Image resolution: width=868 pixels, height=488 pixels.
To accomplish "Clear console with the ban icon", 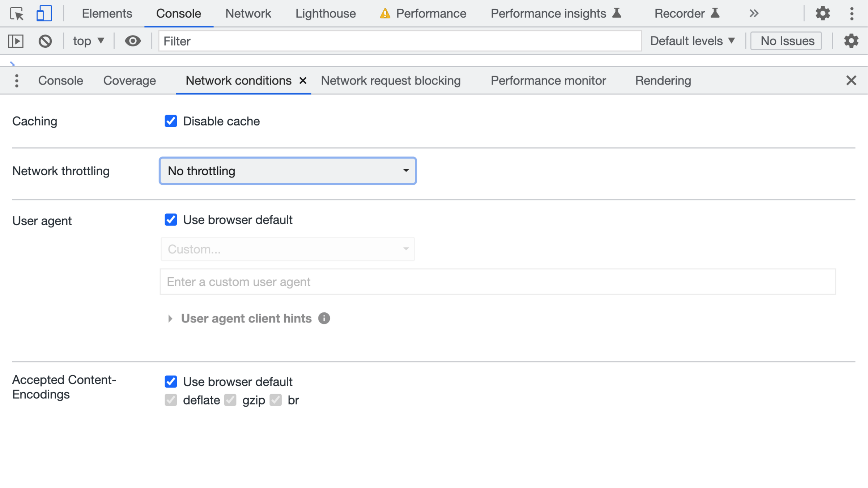I will (45, 41).
